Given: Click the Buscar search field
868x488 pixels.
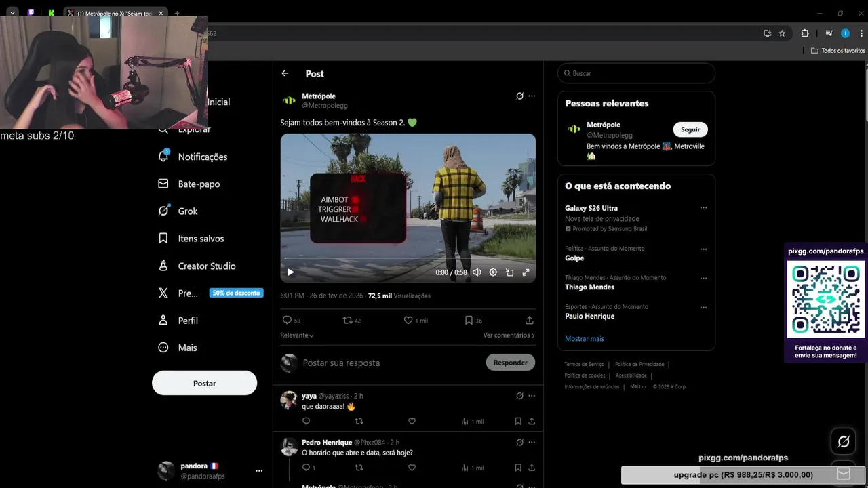Looking at the screenshot, I should pos(636,73).
